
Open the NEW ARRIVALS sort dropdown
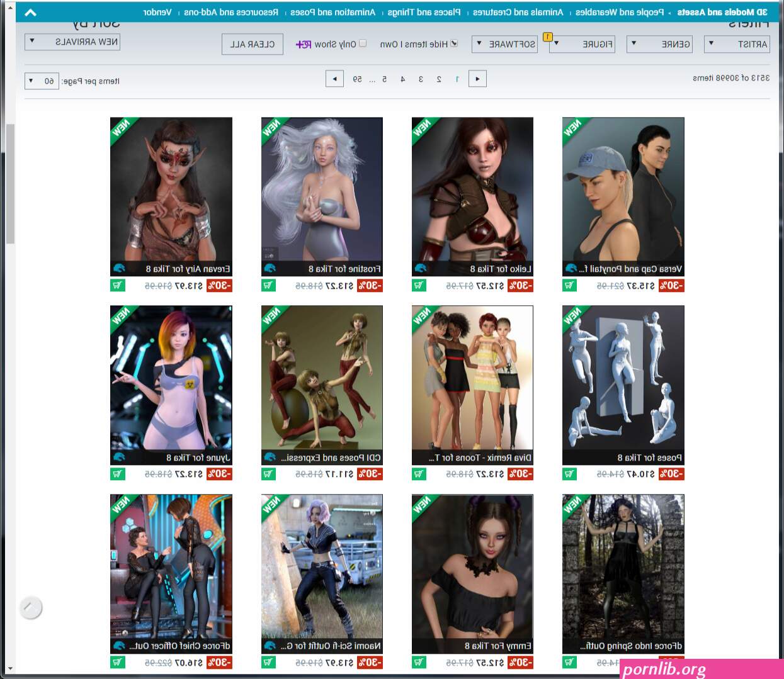72,42
